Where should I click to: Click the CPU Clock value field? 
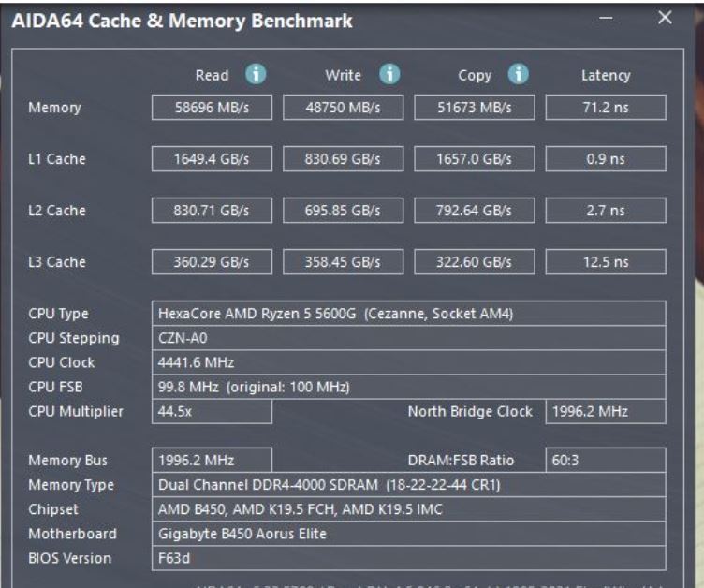409,362
